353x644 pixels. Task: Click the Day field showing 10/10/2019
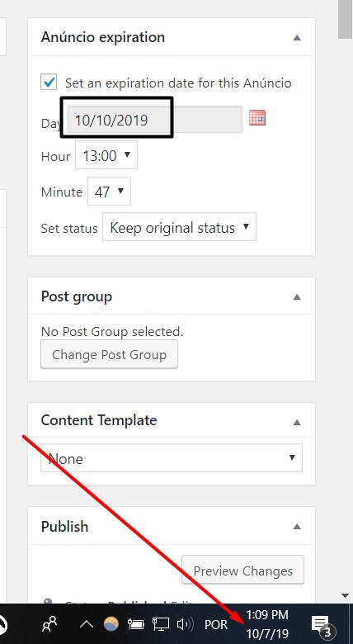[x=155, y=120]
